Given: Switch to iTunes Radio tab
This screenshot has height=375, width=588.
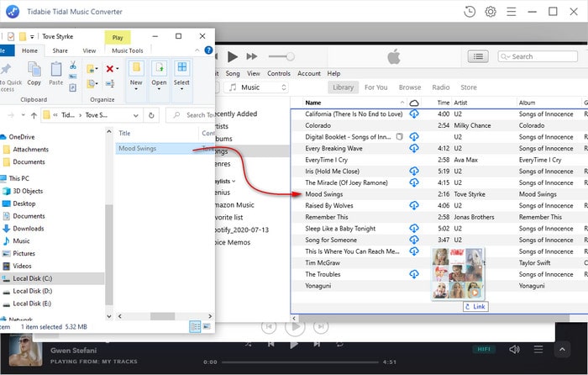Looking at the screenshot, I should point(441,87).
